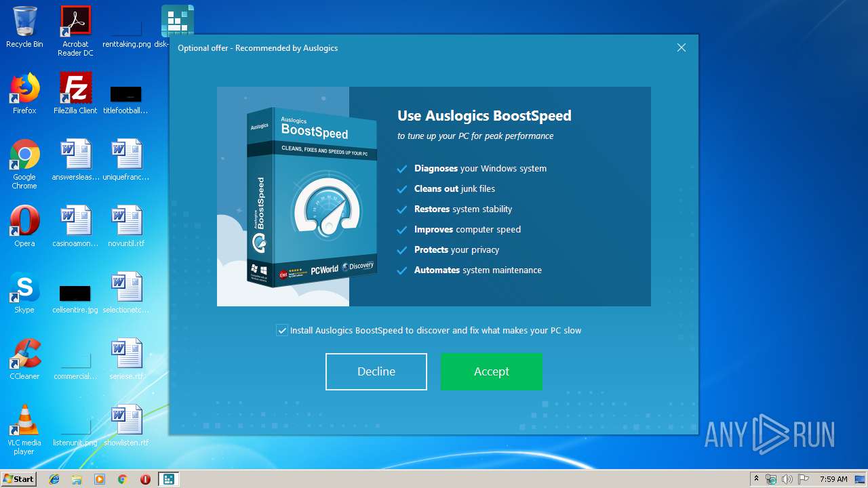The image size is (868, 488).
Task: Open network status tray icon
Action: [771, 479]
